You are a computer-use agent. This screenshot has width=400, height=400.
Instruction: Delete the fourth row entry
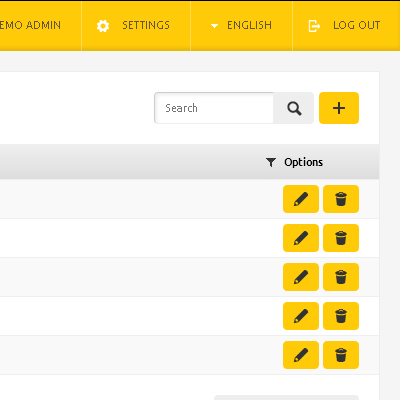tap(341, 316)
